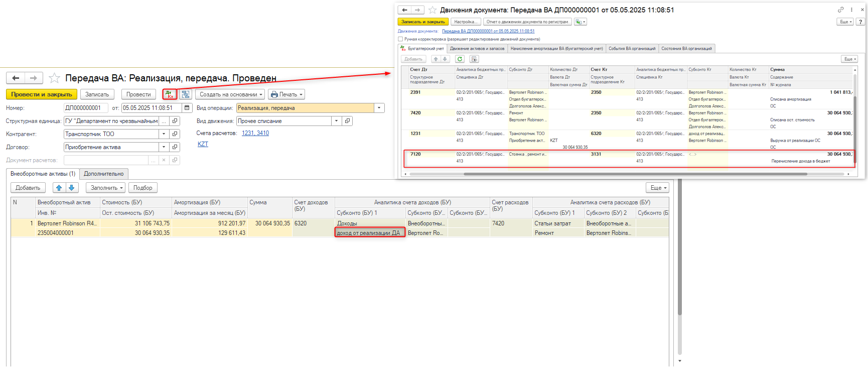Viewport: 868px width, 371px height.
Task: Click the export list icon in movements toolbar
Action: (474, 59)
